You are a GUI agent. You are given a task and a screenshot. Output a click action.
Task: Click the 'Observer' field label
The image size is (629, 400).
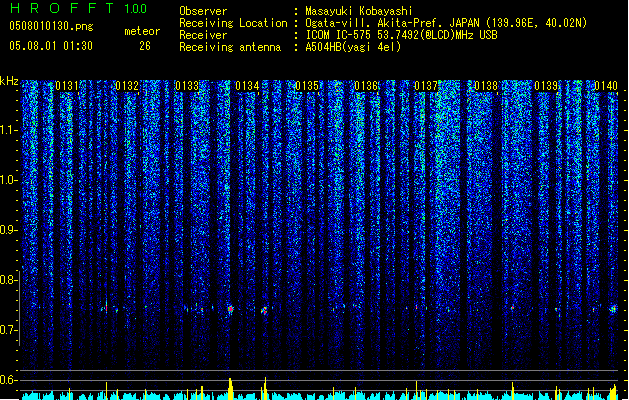click(x=203, y=11)
